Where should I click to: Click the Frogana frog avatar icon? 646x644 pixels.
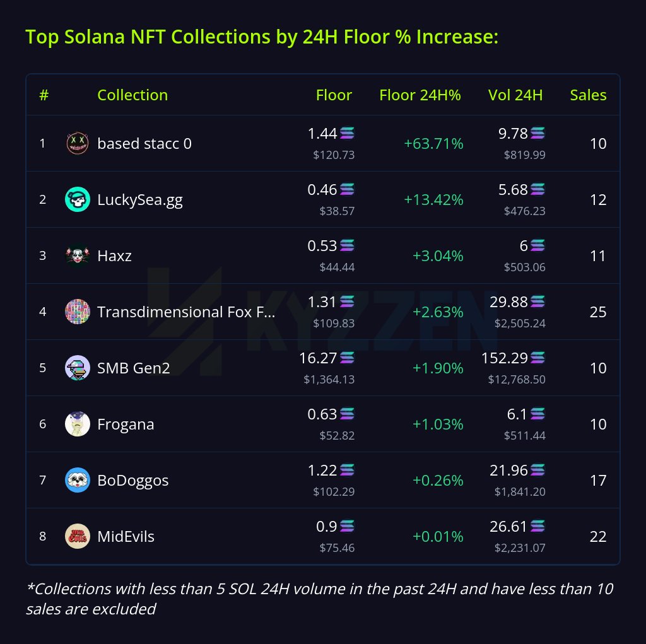77,424
